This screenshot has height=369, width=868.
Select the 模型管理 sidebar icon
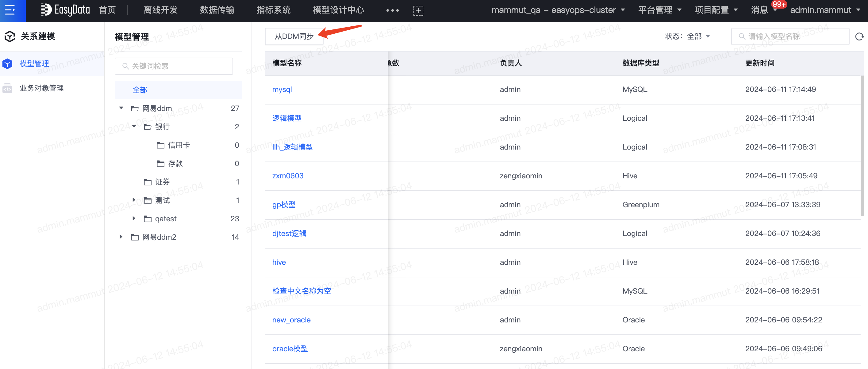pos(7,63)
